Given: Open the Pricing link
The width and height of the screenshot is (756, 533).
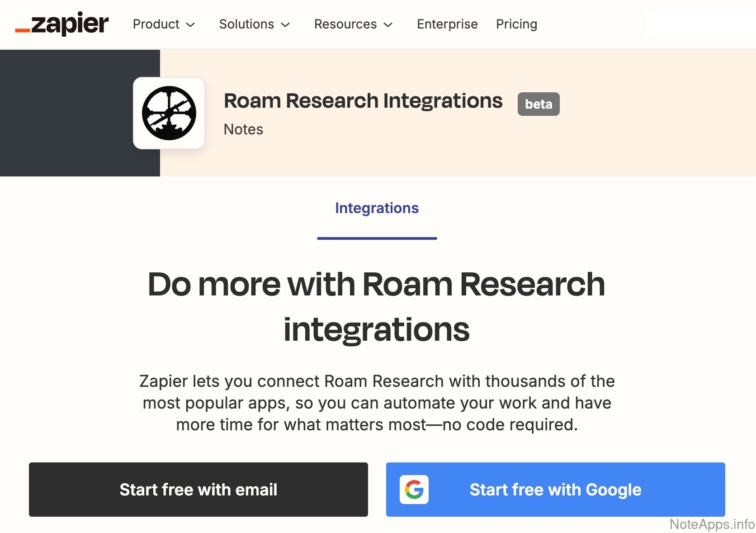Looking at the screenshot, I should [516, 24].
